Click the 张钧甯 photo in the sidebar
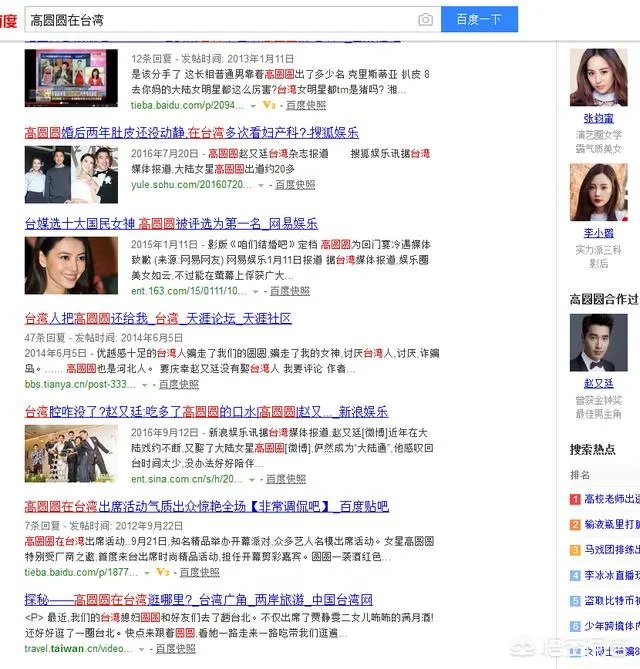 [599, 77]
